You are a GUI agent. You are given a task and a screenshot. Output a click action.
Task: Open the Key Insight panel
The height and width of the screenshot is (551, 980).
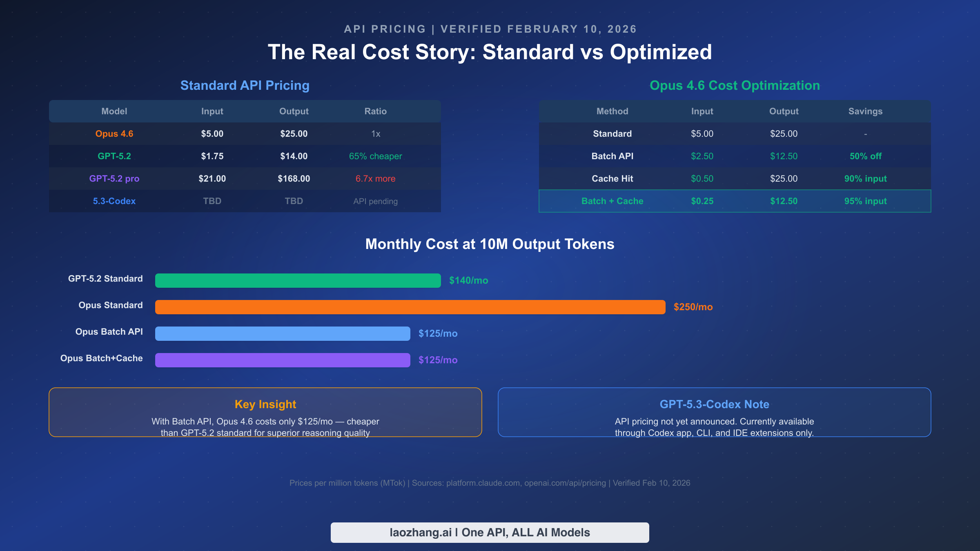click(x=265, y=412)
